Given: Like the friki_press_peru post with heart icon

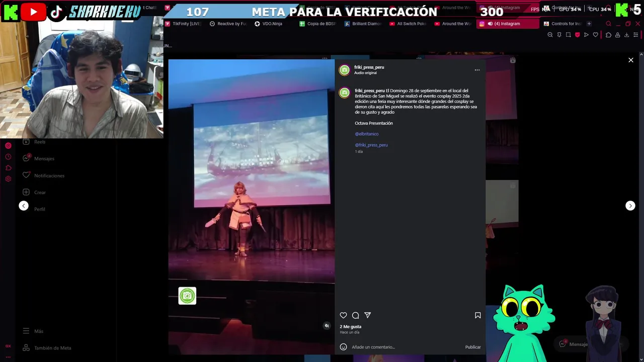Looking at the screenshot, I should pyautogui.click(x=343, y=315).
